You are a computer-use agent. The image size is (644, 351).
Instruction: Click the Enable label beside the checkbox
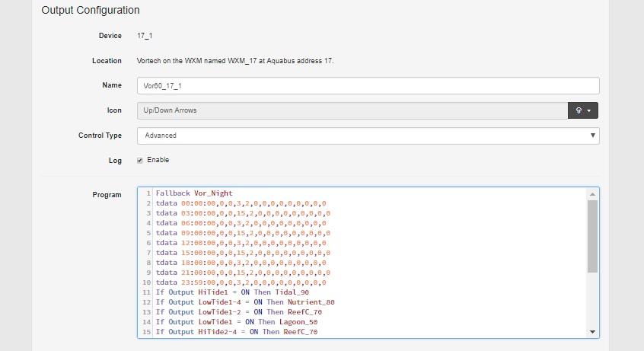tap(158, 160)
